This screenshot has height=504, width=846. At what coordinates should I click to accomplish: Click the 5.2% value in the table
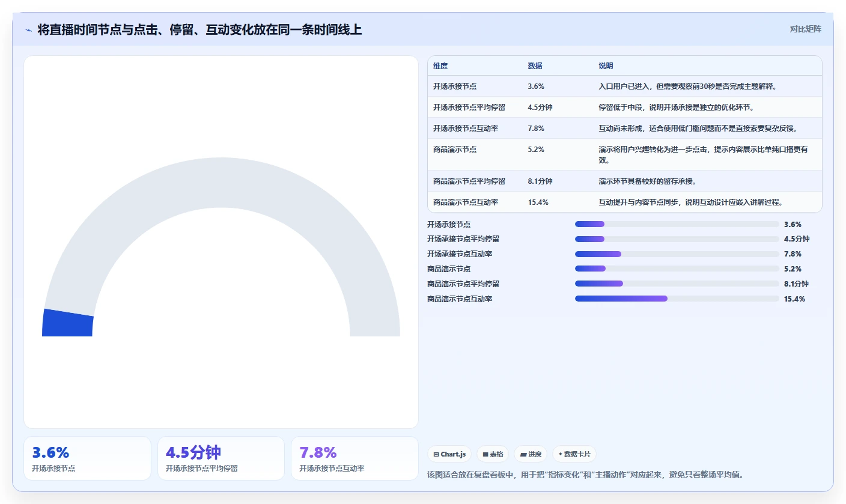click(536, 150)
